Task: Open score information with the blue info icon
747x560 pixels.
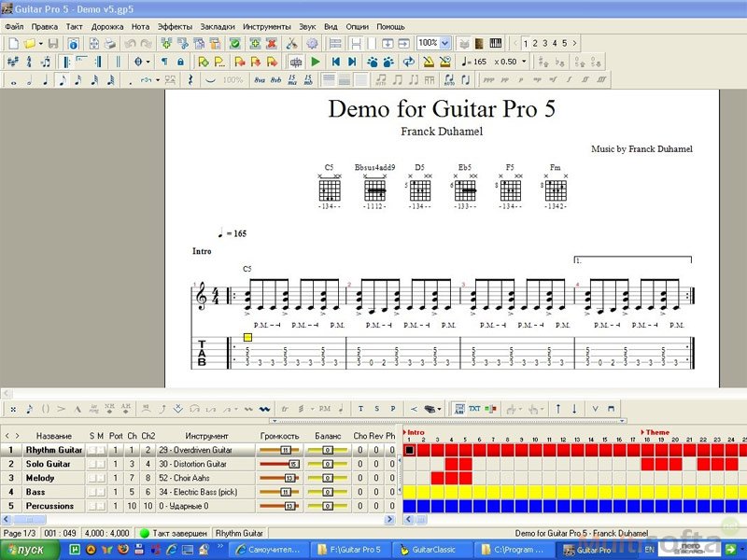Action: coord(73,44)
